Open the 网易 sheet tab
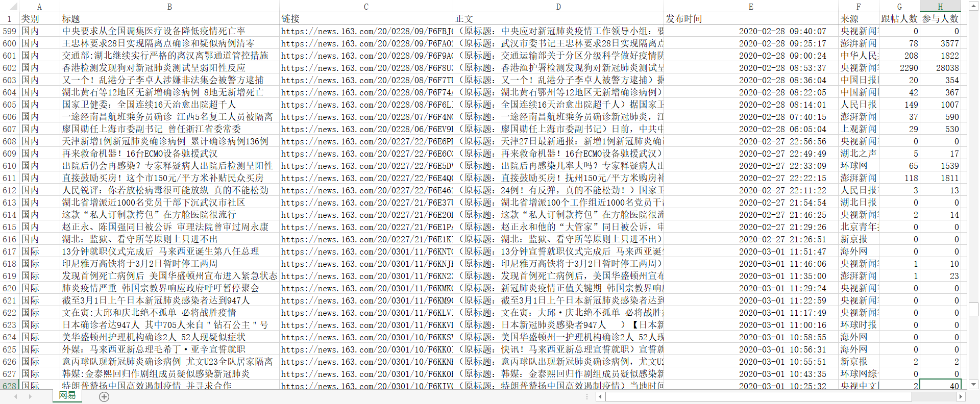The width and height of the screenshot is (980, 404). coord(67,396)
